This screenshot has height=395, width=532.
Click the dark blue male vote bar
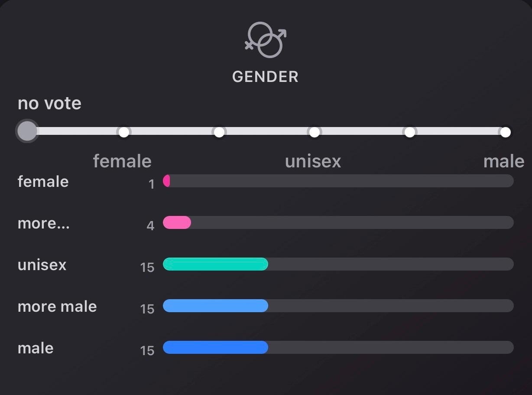tap(215, 348)
